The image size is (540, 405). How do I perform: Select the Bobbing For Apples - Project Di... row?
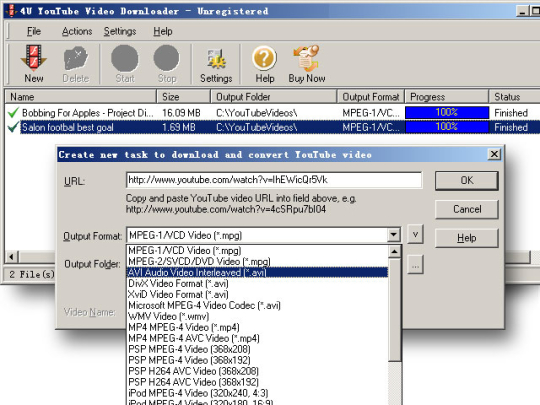coord(272,113)
